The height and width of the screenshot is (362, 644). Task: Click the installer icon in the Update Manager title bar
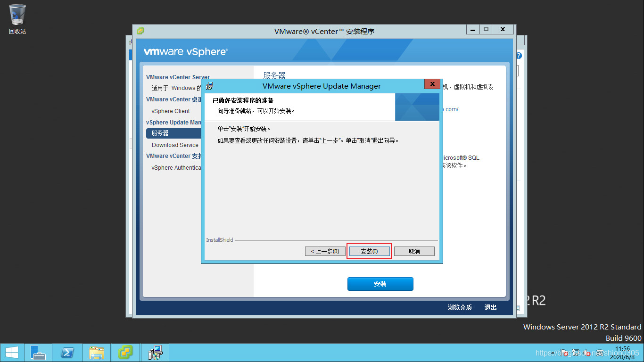209,86
